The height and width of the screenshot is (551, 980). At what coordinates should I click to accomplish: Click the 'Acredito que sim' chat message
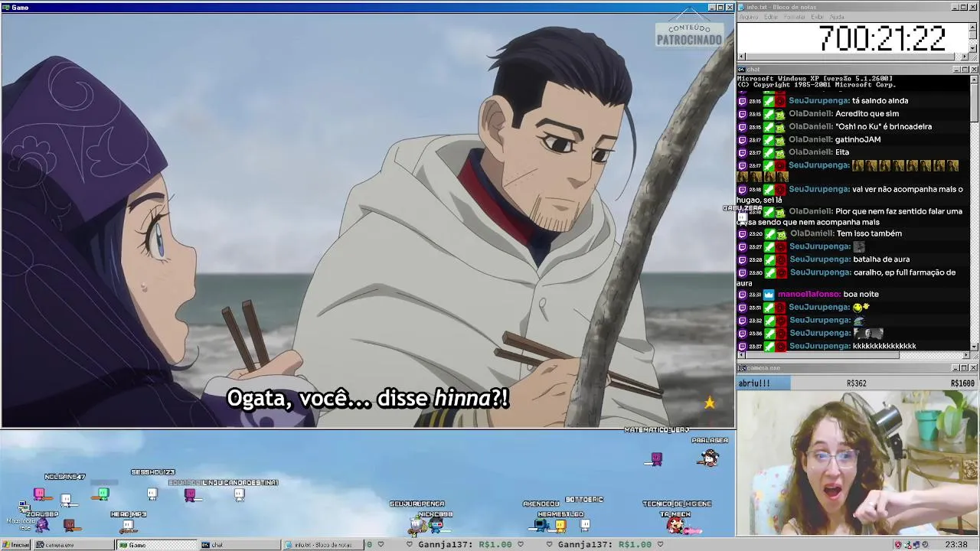point(867,114)
